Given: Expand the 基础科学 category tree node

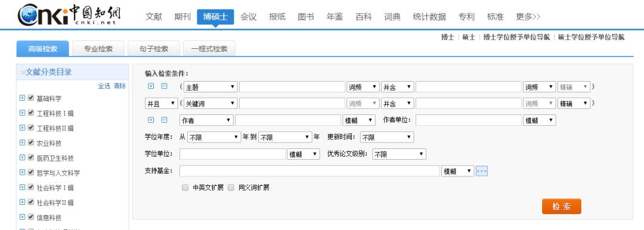Looking at the screenshot, I should coord(22,98).
